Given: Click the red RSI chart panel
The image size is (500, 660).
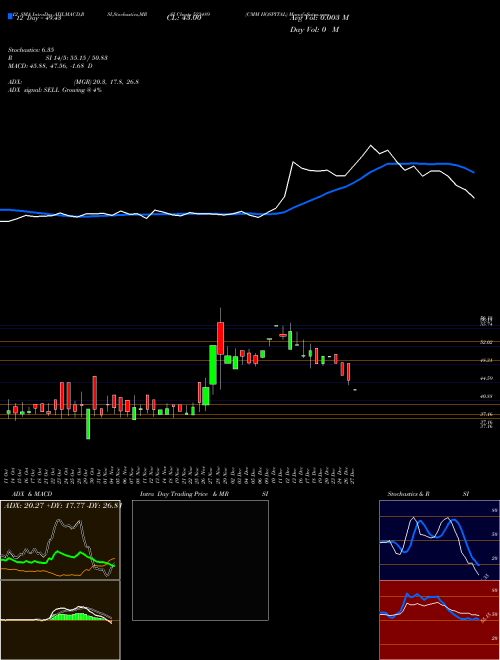Looking at the screenshot, I should [x=439, y=620].
